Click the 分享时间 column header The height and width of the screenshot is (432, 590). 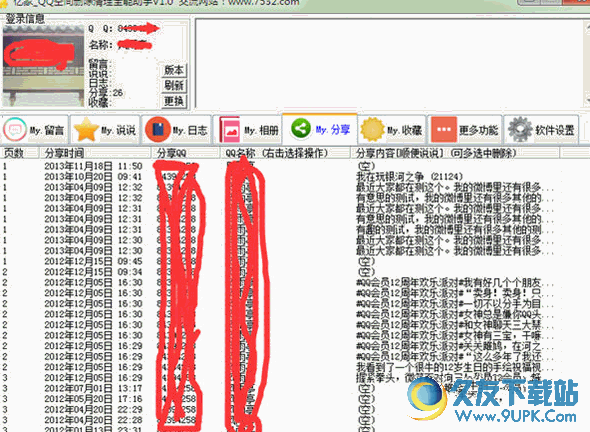click(x=95, y=153)
